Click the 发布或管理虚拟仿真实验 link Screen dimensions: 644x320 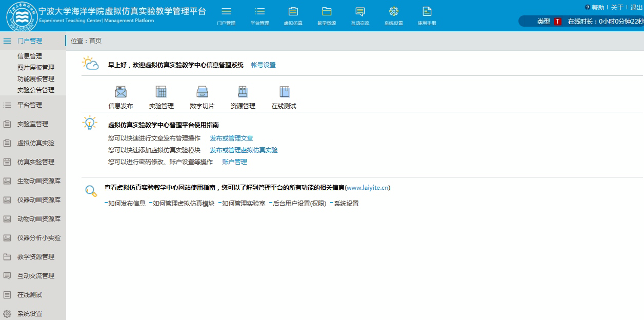point(244,150)
